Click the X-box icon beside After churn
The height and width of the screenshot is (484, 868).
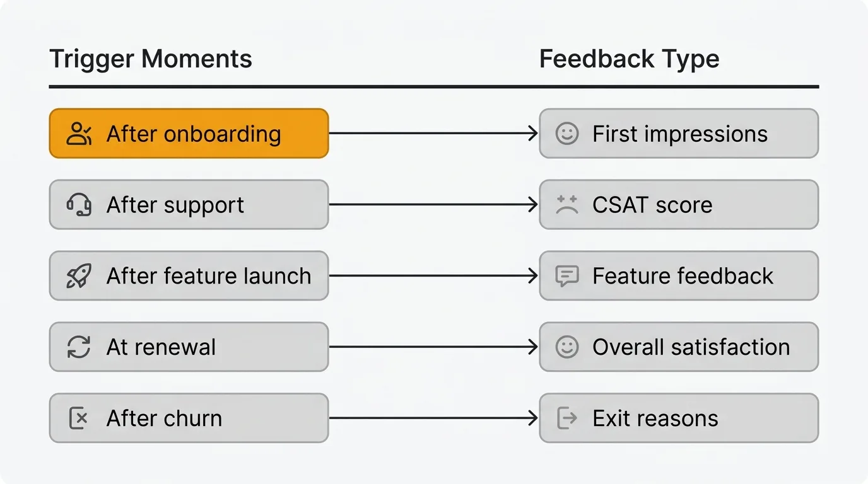[79, 418]
